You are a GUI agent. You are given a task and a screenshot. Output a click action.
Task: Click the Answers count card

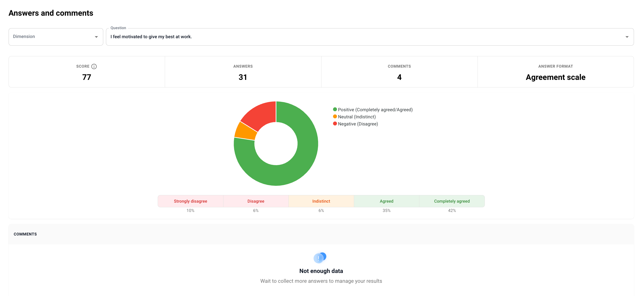coord(243,72)
